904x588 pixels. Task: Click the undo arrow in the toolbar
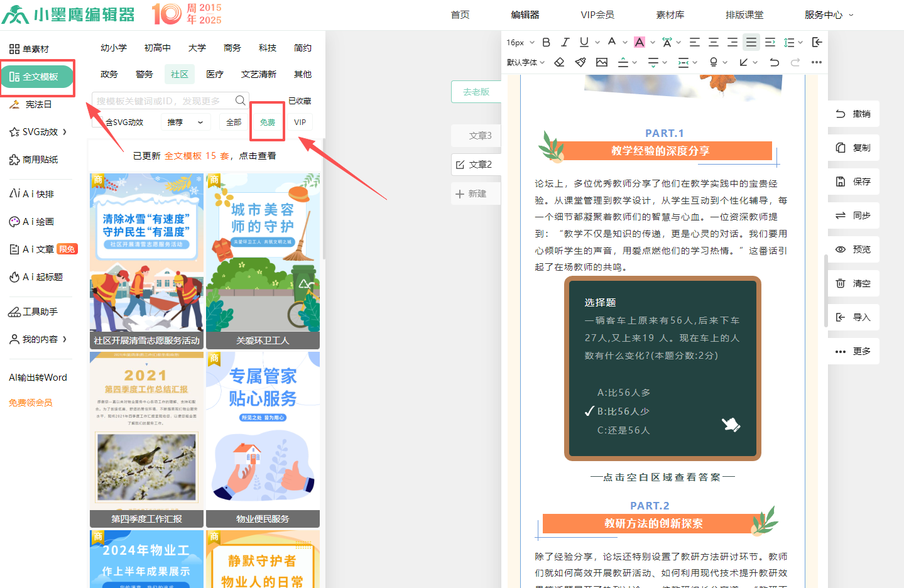tap(774, 62)
